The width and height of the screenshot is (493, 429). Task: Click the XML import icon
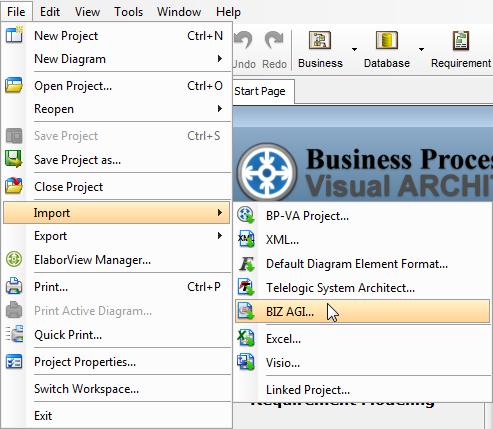click(246, 239)
